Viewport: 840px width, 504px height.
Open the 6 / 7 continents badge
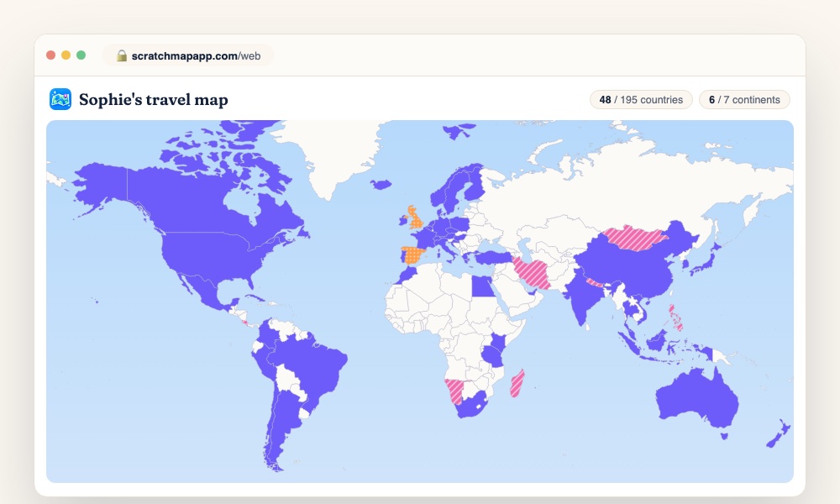(x=744, y=100)
